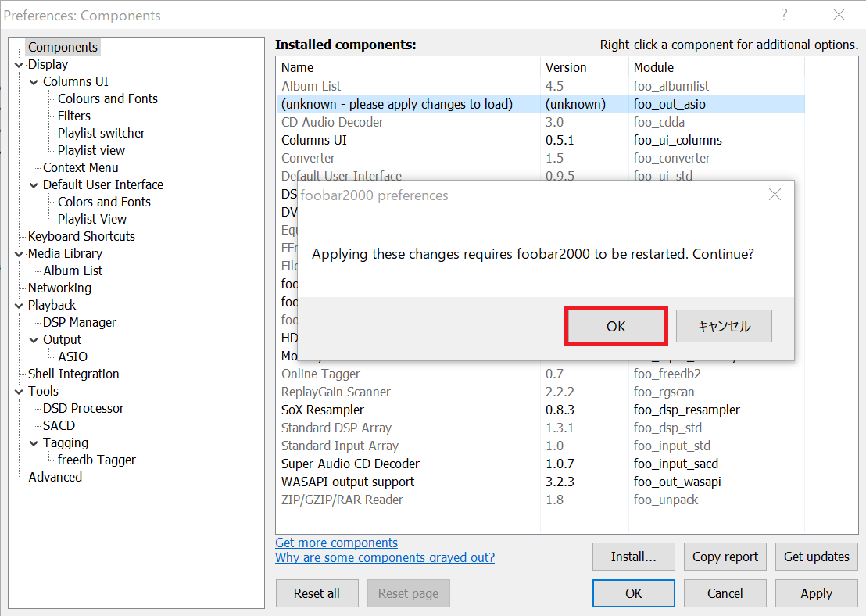Collapse the Tagging tree node
866x616 pixels.
[x=34, y=444]
